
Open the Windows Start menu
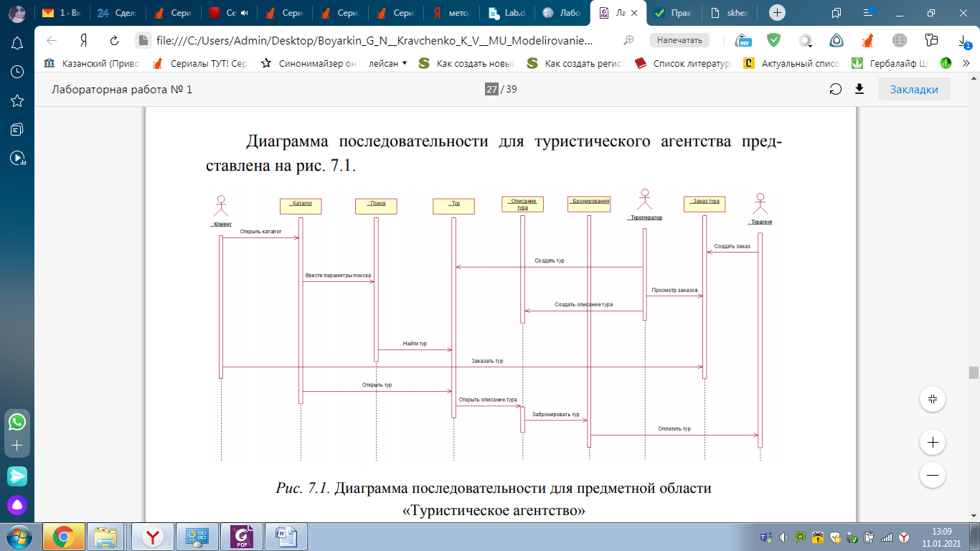point(17,536)
